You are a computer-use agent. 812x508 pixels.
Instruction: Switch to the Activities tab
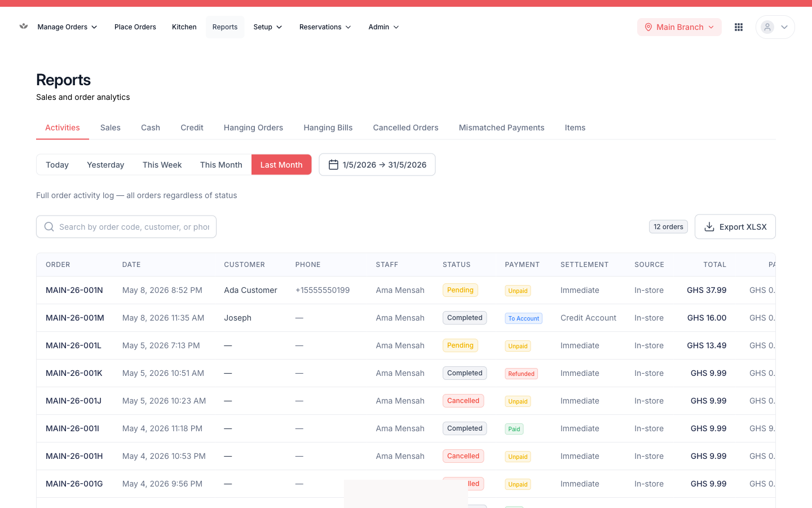[x=63, y=128]
